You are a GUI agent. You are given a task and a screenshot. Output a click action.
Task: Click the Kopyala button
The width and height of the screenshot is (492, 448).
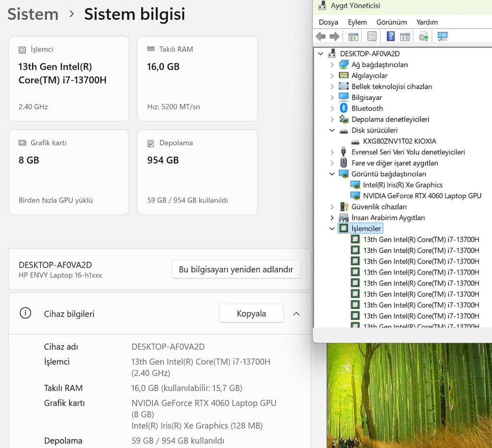[251, 313]
